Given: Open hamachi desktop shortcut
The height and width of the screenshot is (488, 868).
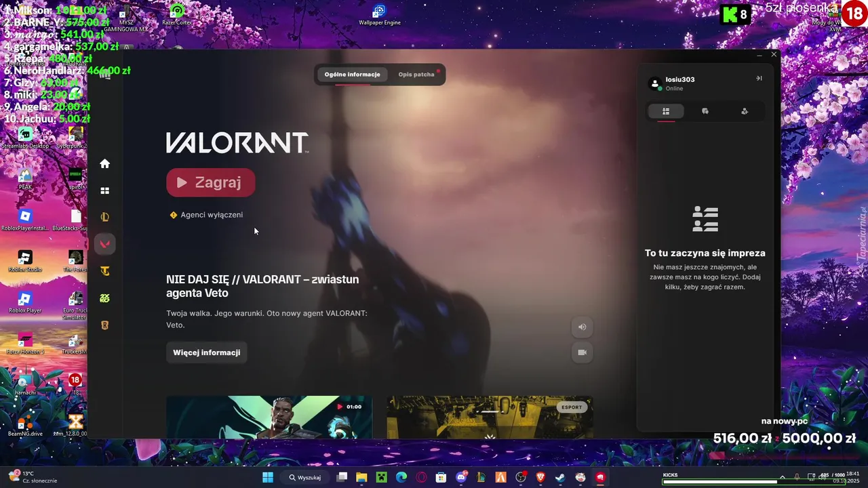Looking at the screenshot, I should pyautogui.click(x=25, y=384).
